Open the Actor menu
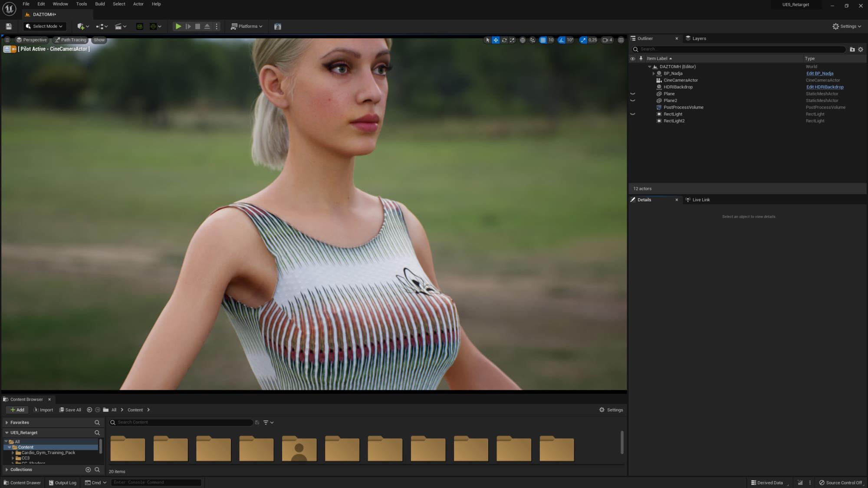Image resolution: width=868 pixels, height=488 pixels. [138, 4]
